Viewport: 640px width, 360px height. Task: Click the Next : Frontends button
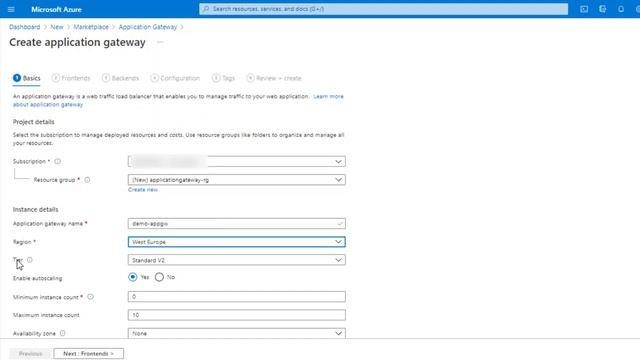(x=89, y=353)
